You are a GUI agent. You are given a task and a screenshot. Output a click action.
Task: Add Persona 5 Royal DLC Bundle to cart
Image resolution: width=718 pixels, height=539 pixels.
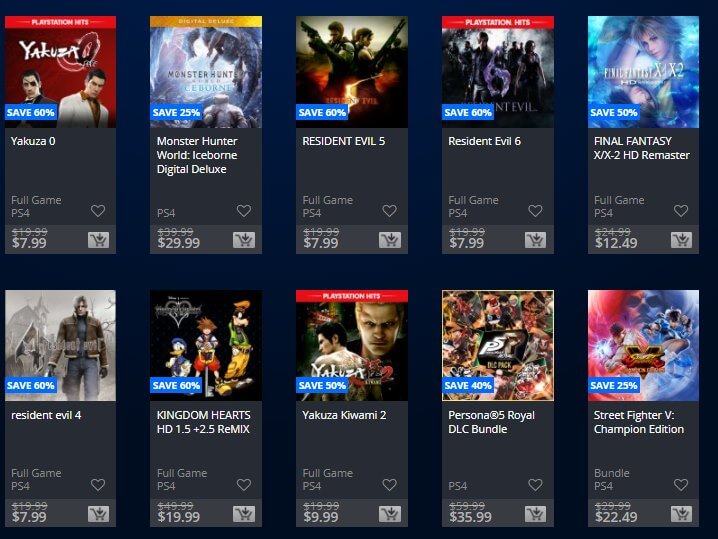click(535, 514)
